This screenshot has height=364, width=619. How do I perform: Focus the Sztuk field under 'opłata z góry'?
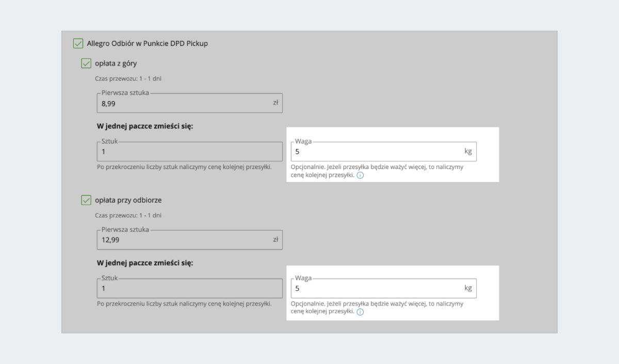point(189,152)
